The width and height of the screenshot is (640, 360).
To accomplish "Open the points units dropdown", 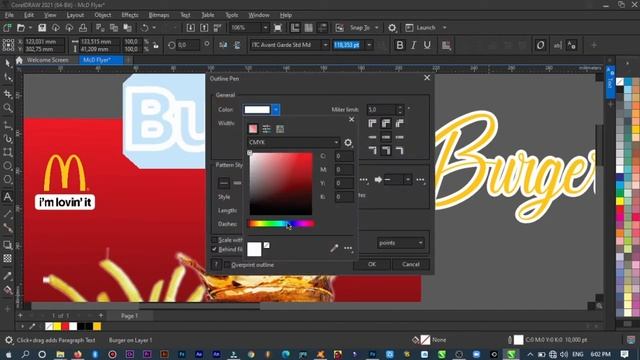I will [400, 243].
